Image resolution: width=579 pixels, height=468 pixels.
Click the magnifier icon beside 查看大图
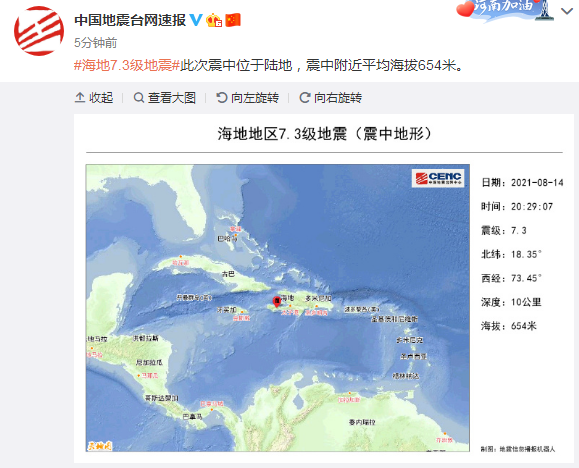coord(139,98)
